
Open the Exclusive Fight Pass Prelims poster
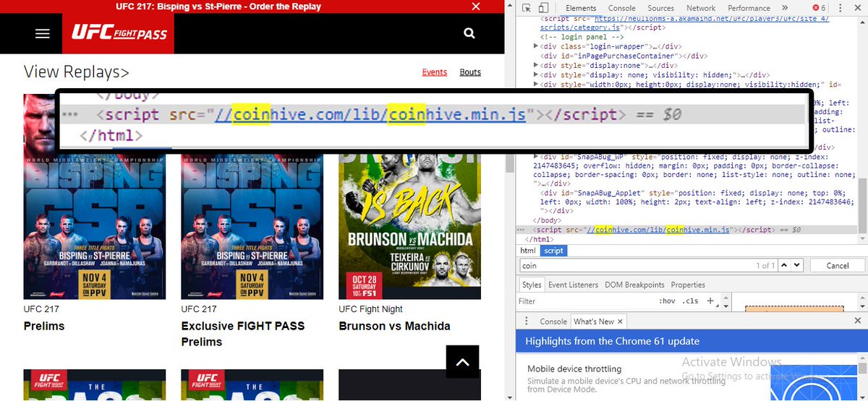pyautogui.click(x=252, y=226)
